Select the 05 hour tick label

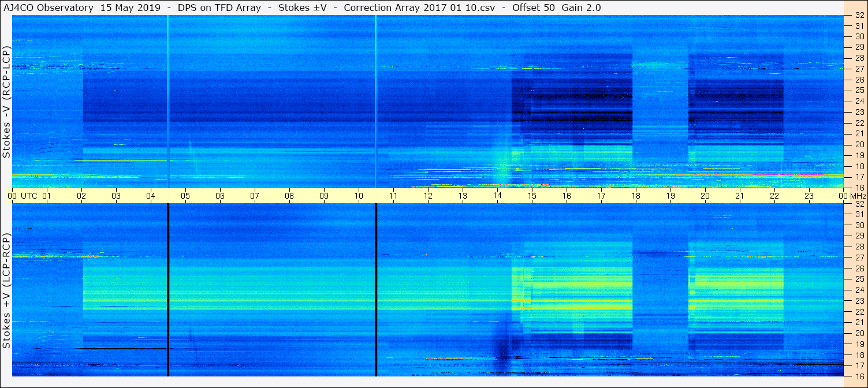(x=185, y=196)
